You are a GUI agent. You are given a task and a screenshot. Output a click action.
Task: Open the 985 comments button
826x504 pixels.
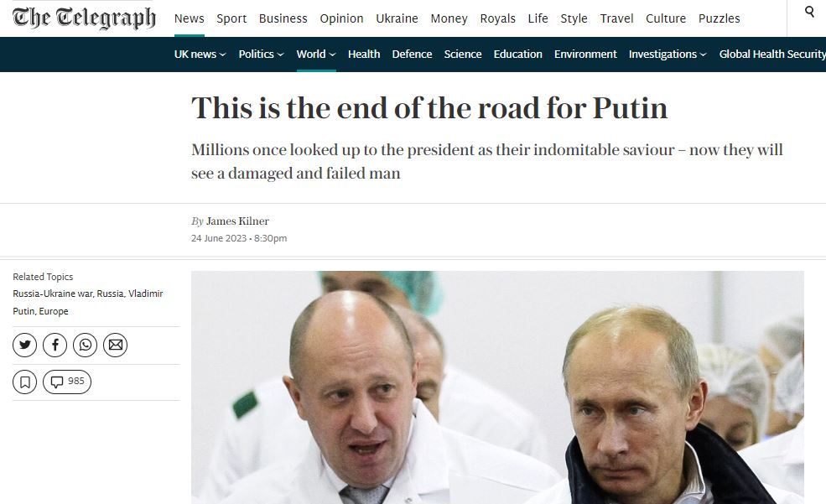coord(67,382)
